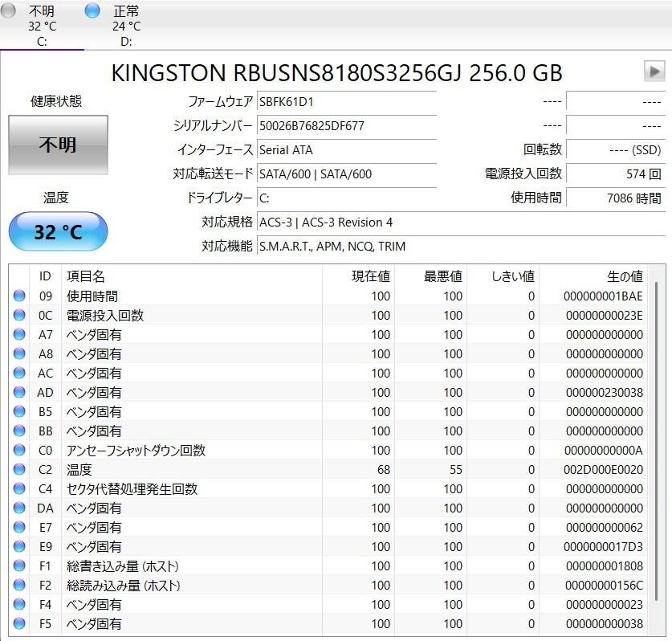Screen dimensions: 672x641
Task: Select the 温度 attribute name in row C2
Action: pyautogui.click(x=79, y=470)
